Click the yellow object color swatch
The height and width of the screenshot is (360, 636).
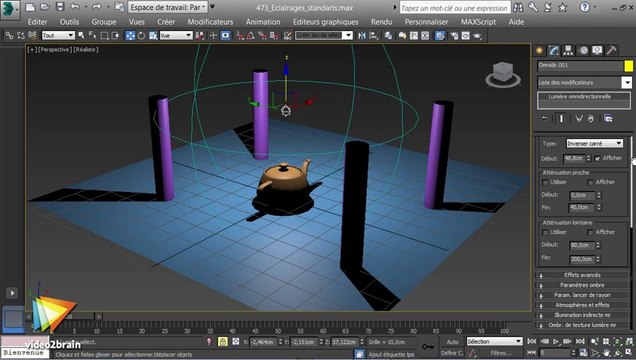pos(628,66)
